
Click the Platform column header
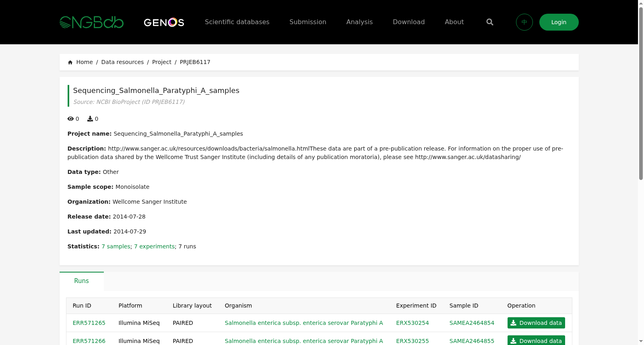pos(130,306)
